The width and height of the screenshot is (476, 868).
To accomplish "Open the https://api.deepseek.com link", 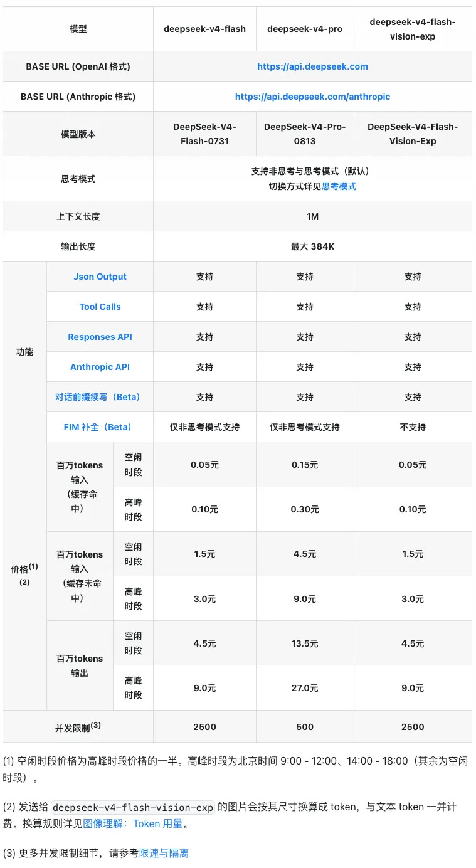I will pos(312,66).
